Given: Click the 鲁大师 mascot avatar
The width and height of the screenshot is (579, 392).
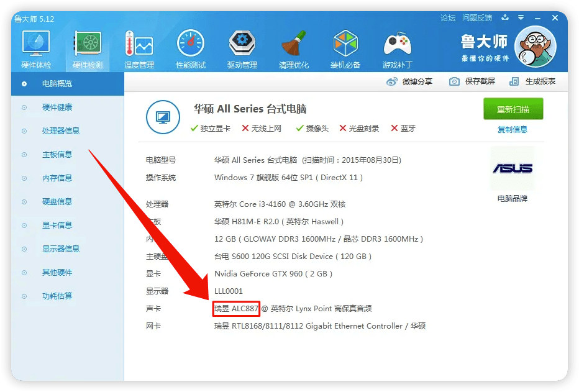Looking at the screenshot, I should (x=535, y=47).
